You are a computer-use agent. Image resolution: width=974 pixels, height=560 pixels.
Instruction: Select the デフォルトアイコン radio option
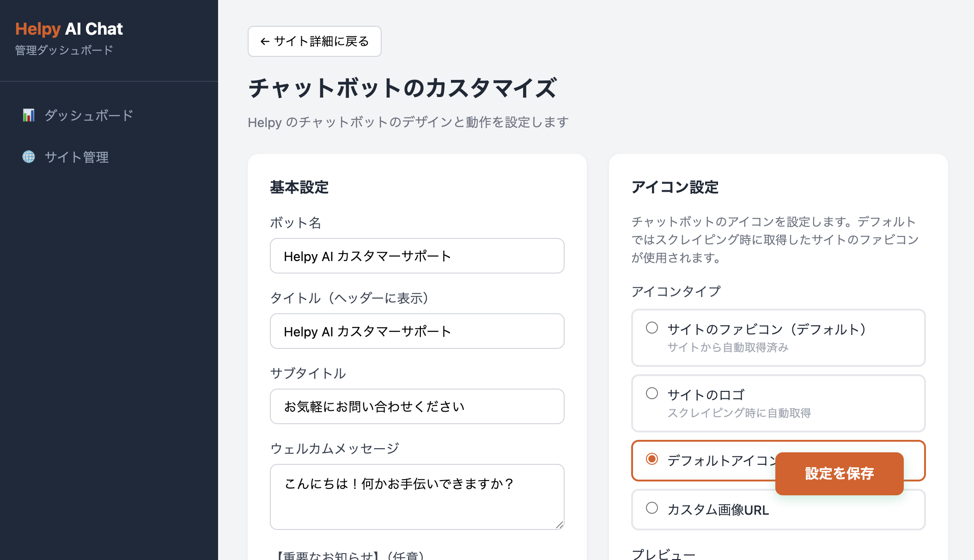pyautogui.click(x=652, y=459)
